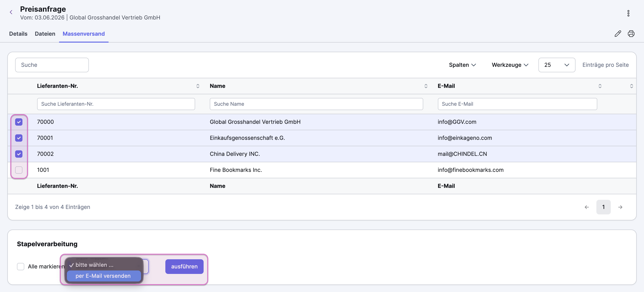The width and height of the screenshot is (644, 292).
Task: Enable the Alle markieren checkbox
Action: point(21,266)
